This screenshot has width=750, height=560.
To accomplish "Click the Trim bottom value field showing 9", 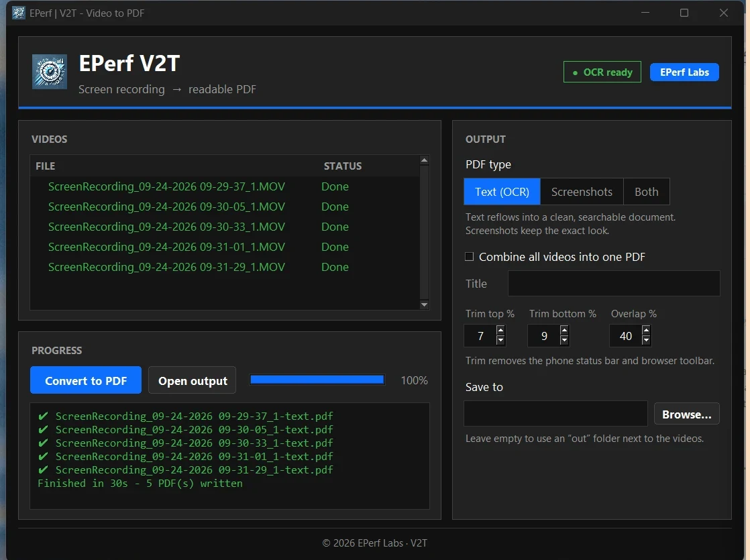I will pyautogui.click(x=543, y=336).
